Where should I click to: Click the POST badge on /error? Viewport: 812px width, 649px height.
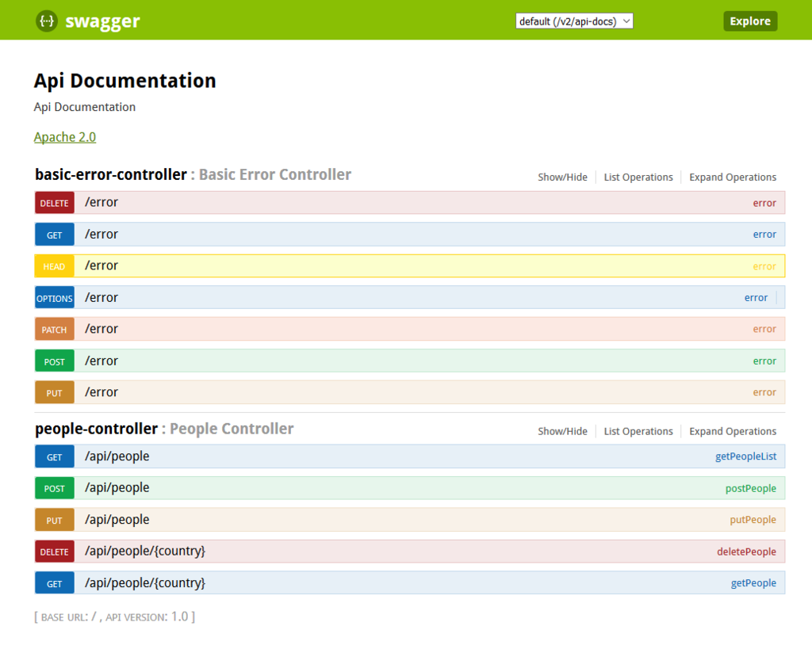coord(55,361)
